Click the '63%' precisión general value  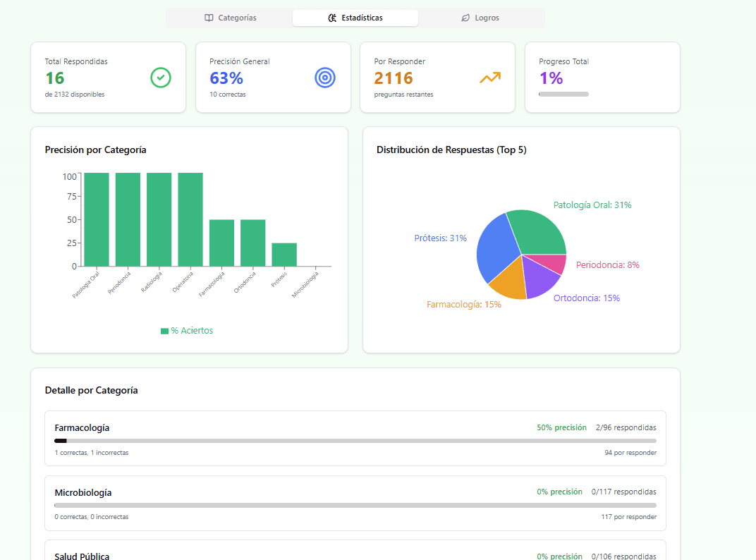(226, 78)
